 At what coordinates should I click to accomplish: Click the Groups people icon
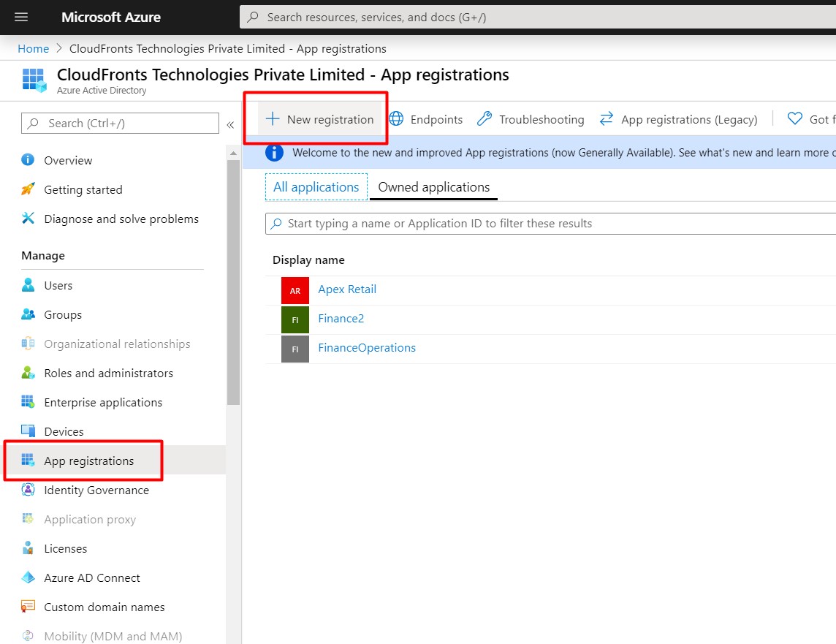point(28,314)
